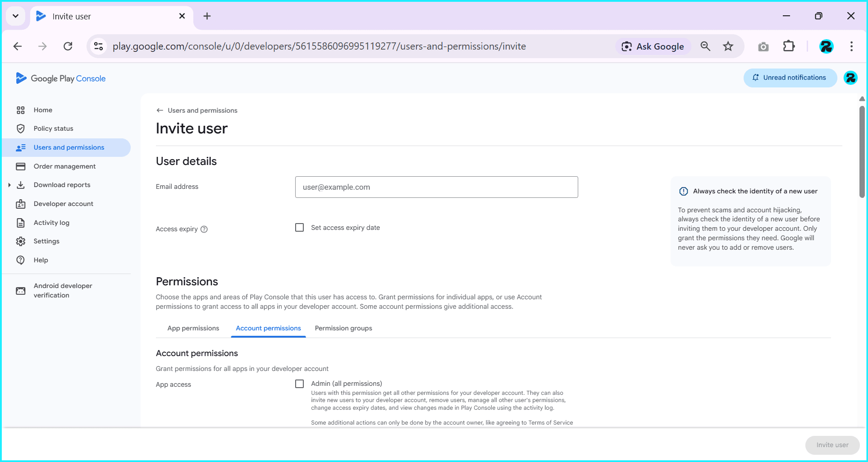Screen dimensions: 868x462
Task: Click the camera icon in browser toolbar
Action: click(763, 46)
